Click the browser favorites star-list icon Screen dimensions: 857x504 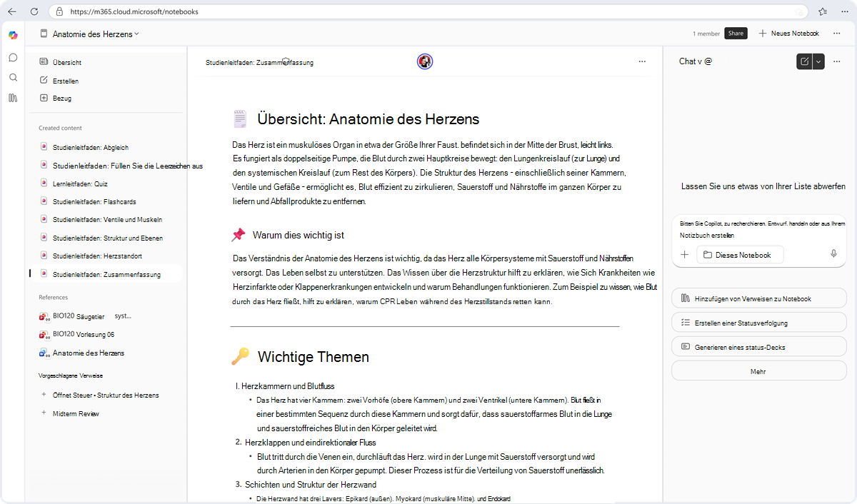[x=823, y=11]
